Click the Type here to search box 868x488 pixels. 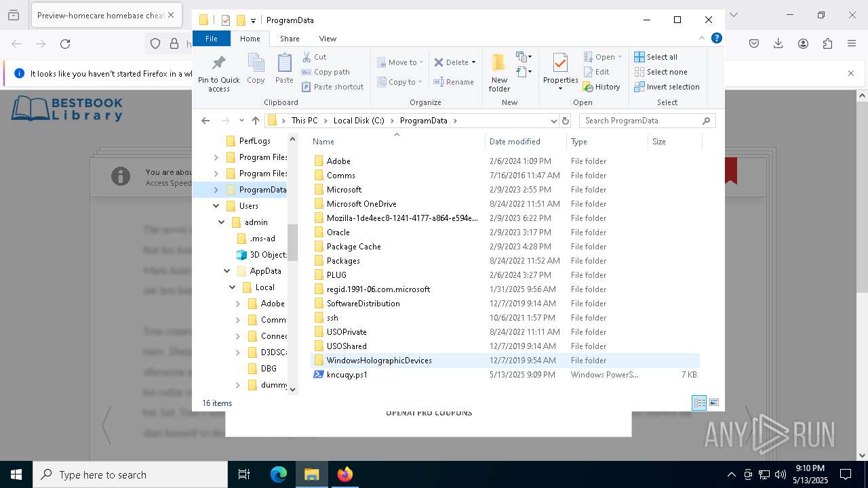pyautogui.click(x=130, y=474)
